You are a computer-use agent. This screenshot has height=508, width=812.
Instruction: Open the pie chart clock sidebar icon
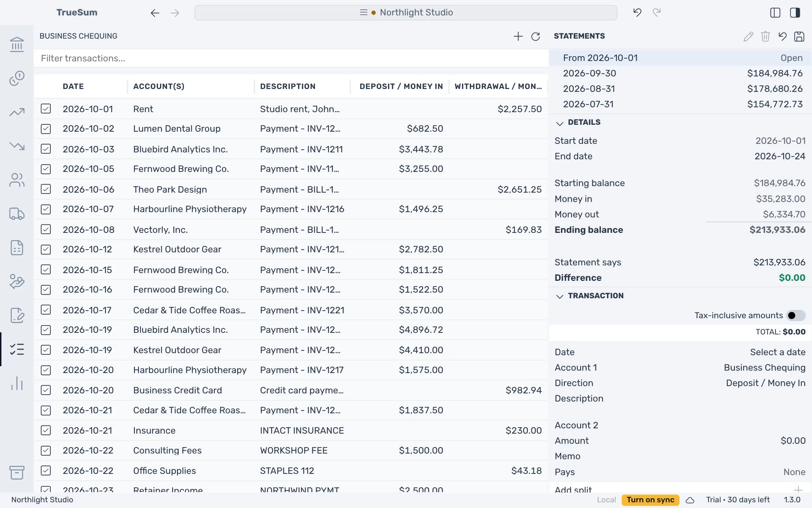pos(17,78)
